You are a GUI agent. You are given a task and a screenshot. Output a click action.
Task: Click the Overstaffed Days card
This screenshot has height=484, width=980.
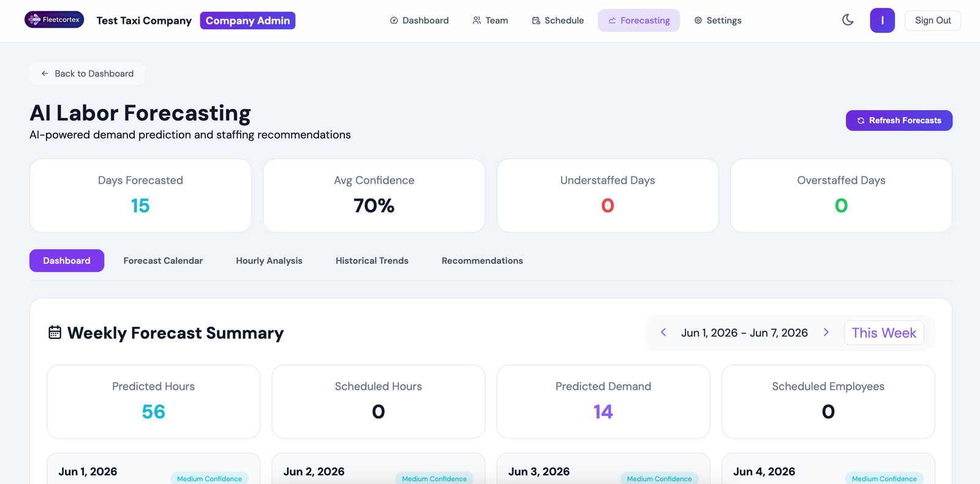coord(841,196)
